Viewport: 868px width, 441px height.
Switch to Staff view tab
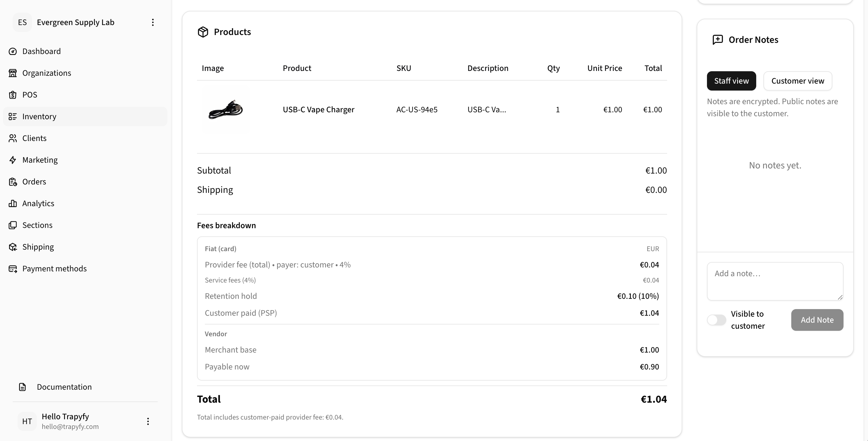coord(731,81)
